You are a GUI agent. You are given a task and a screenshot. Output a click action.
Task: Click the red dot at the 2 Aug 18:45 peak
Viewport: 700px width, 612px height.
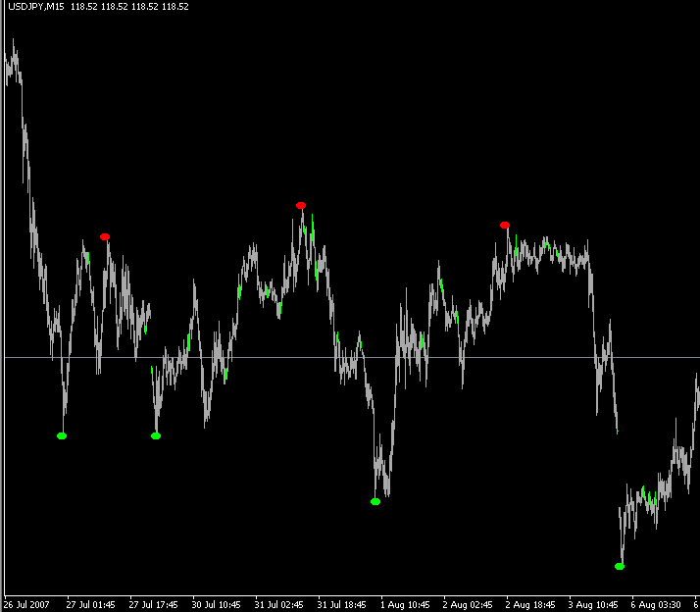point(505,226)
